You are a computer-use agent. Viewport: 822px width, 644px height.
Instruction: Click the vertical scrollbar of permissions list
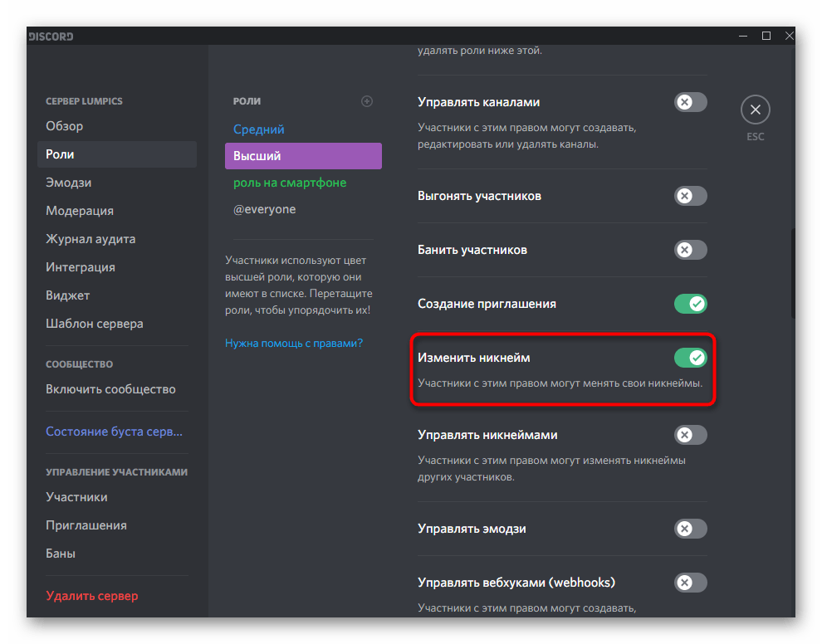click(792, 274)
